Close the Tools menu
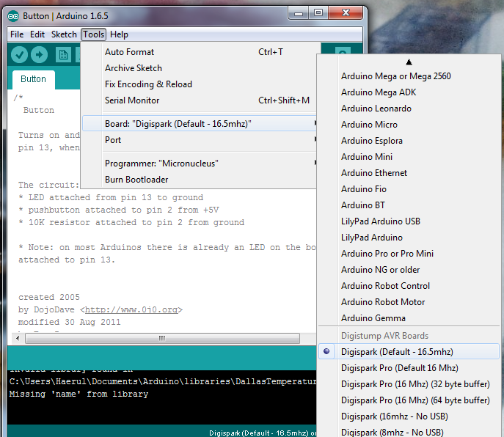This screenshot has width=504, height=437. point(93,34)
